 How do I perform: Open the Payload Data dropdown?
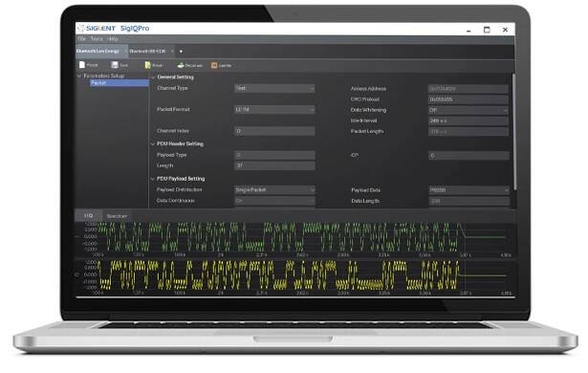pos(468,190)
